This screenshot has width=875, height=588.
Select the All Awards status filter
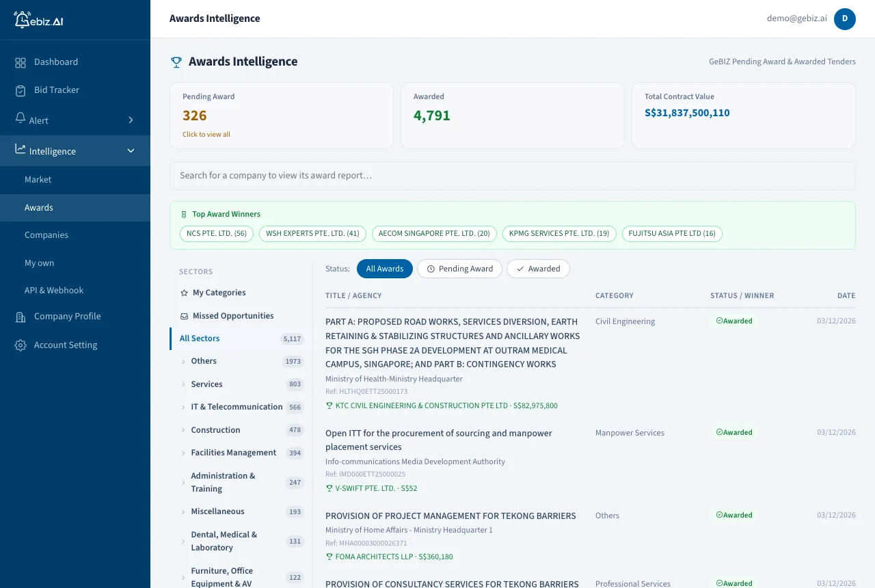(385, 269)
